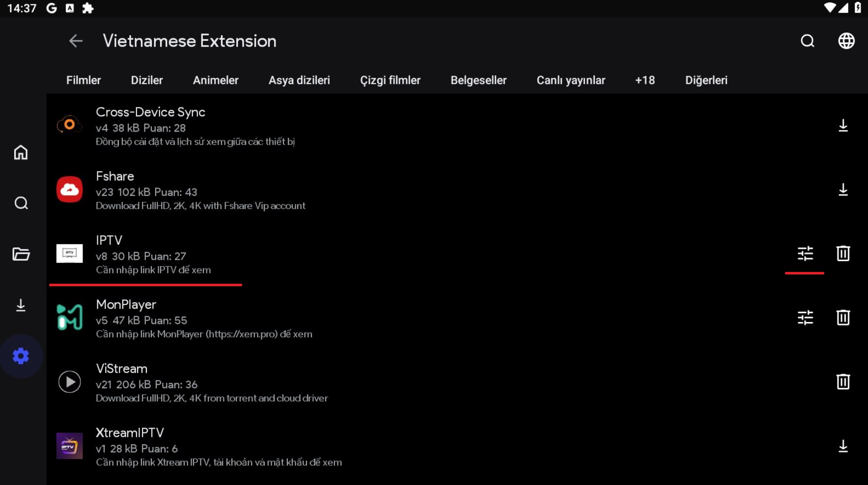This screenshot has width=868, height=485.
Task: Click the MonPlayer green logo
Action: pos(69,317)
